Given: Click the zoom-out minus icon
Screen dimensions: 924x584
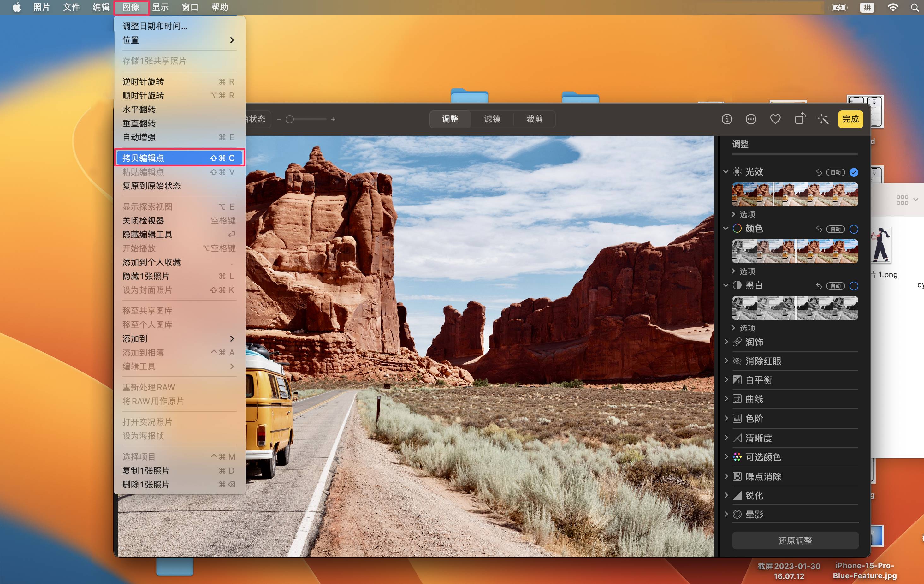Looking at the screenshot, I should tap(279, 119).
